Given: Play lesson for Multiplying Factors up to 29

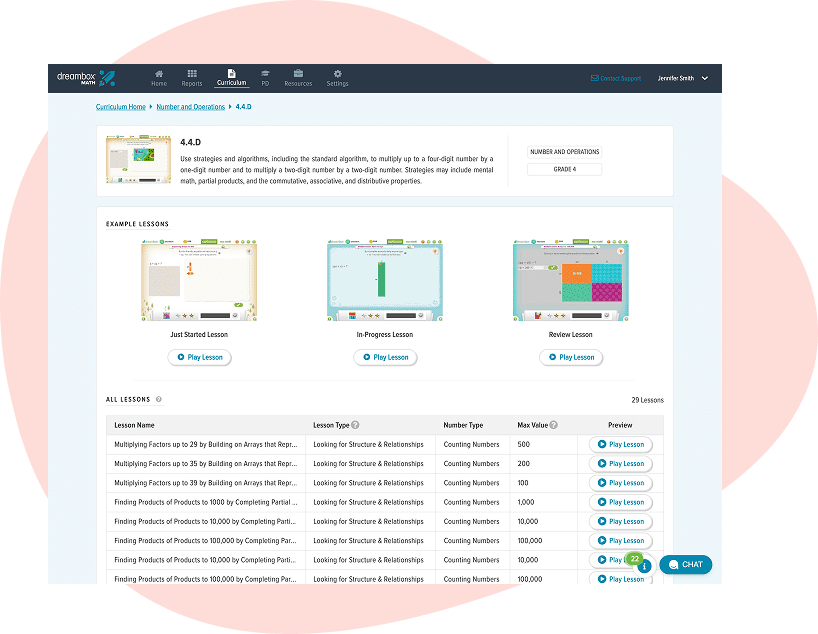Looking at the screenshot, I should [620, 444].
